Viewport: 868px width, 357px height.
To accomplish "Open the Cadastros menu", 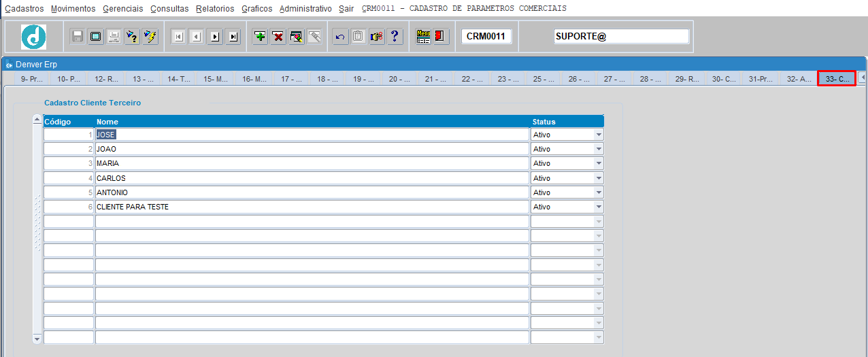I will [24, 8].
